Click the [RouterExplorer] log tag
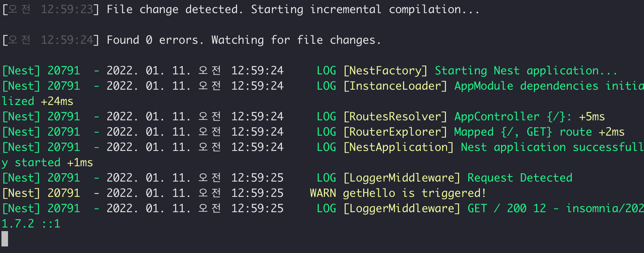Screen dimensions: 644x253 395,132
